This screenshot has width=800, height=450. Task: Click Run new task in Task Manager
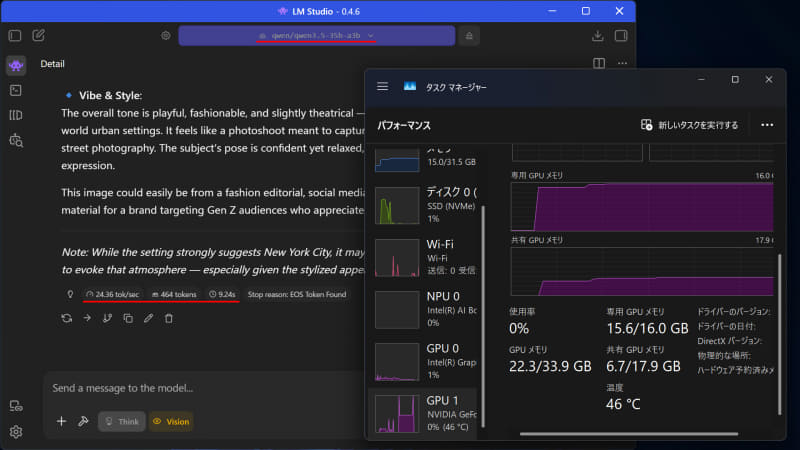click(x=689, y=125)
